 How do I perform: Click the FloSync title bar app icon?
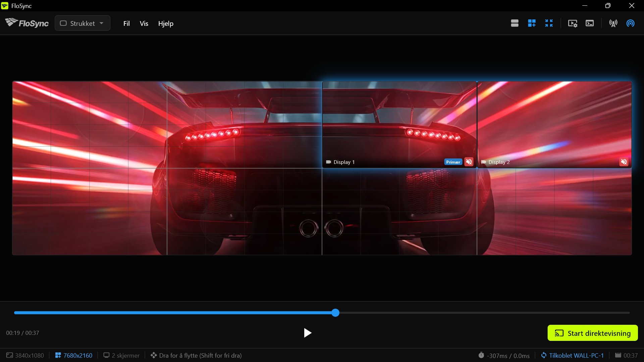pyautogui.click(x=5, y=6)
